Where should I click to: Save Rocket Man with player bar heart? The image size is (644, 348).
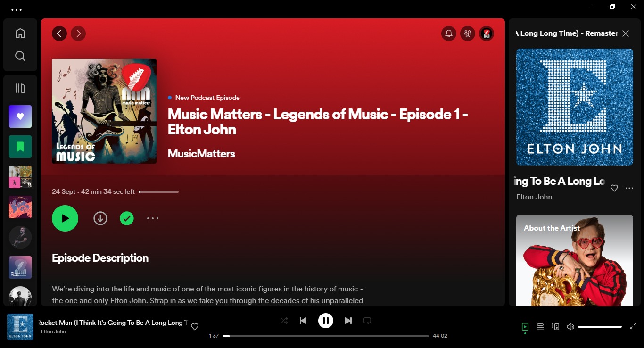tap(195, 327)
